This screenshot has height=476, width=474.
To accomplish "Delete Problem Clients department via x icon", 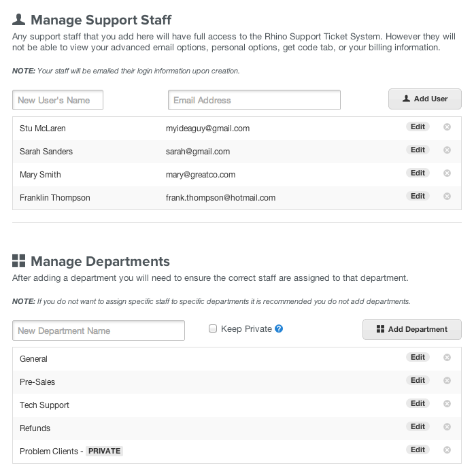I will tap(447, 450).
